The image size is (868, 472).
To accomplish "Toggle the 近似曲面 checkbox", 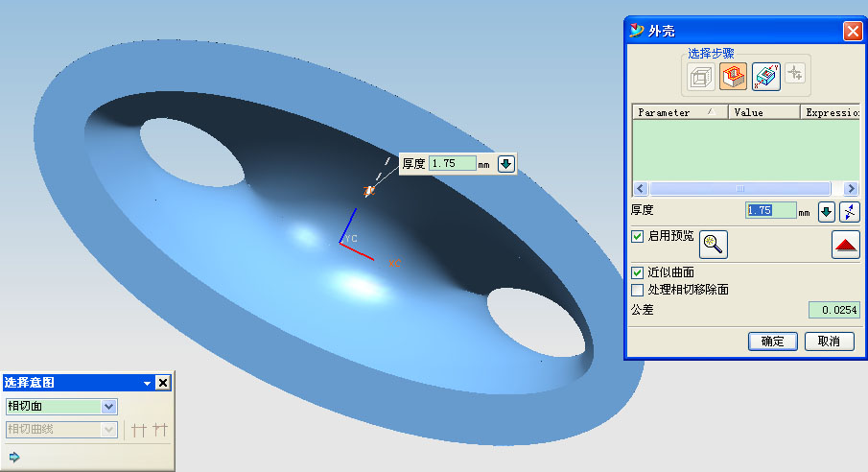I will (x=637, y=272).
